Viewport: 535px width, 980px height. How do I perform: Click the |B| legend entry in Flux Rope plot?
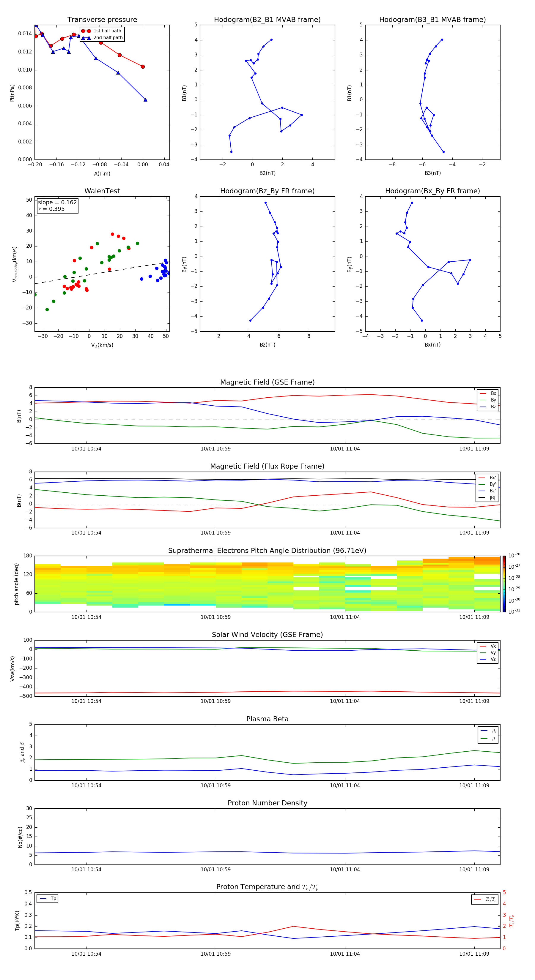pos(487,498)
